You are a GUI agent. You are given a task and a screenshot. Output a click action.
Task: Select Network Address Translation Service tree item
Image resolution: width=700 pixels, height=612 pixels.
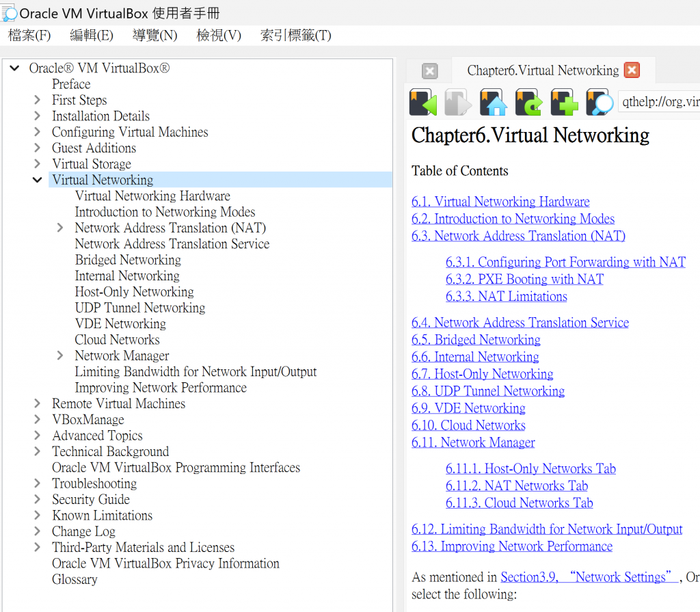(x=172, y=244)
